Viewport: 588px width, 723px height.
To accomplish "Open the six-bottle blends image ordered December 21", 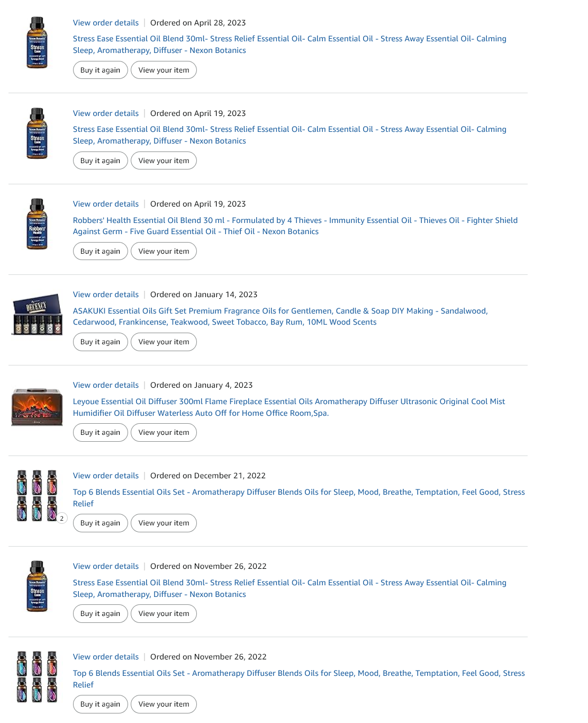I will click(x=37, y=496).
